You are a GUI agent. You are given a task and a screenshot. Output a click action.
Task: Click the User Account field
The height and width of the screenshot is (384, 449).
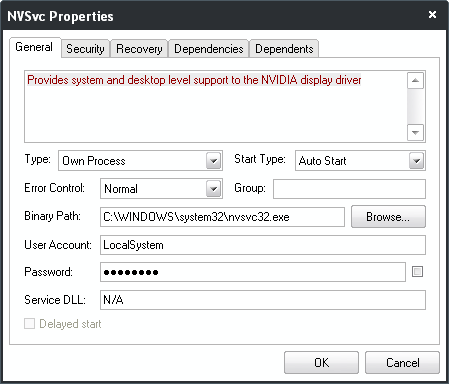coord(263,245)
